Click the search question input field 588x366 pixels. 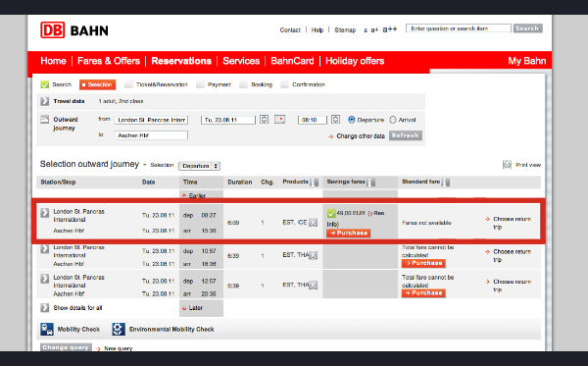click(x=459, y=28)
